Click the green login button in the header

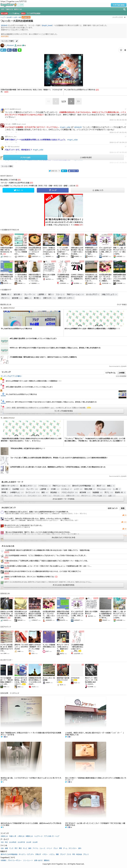(x=119, y=5)
